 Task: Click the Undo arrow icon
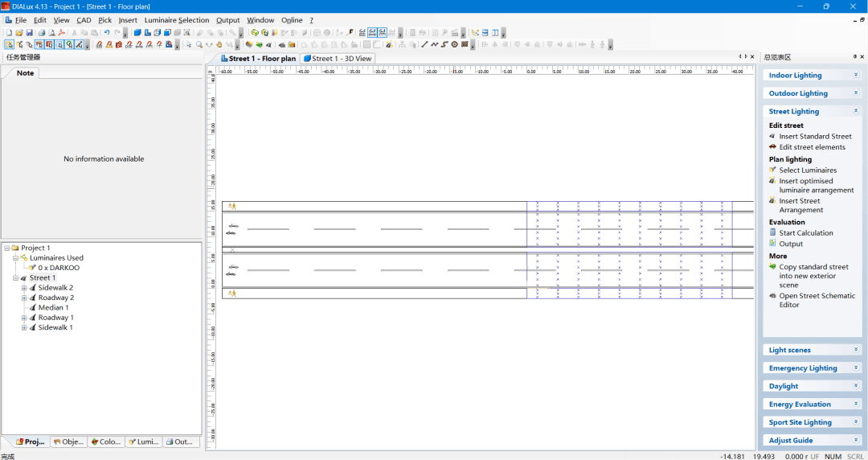[x=107, y=33]
